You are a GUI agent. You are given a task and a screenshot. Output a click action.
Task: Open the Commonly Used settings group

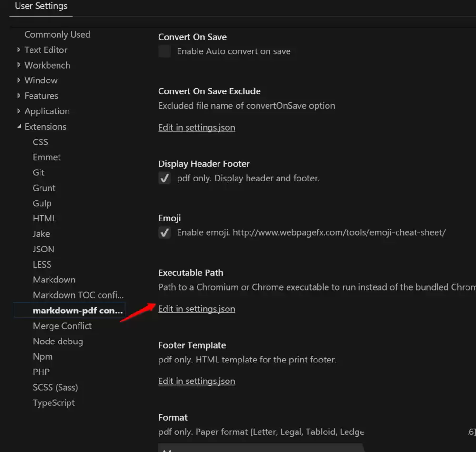pos(57,34)
